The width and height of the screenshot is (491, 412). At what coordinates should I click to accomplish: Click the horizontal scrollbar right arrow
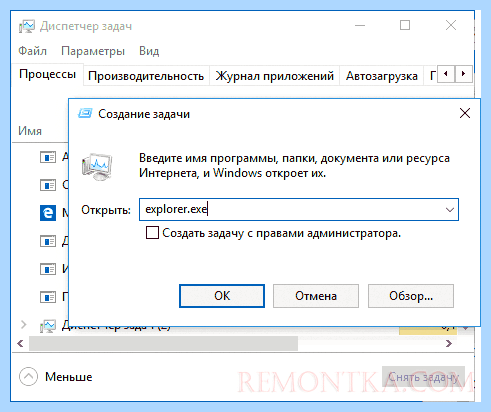449,343
